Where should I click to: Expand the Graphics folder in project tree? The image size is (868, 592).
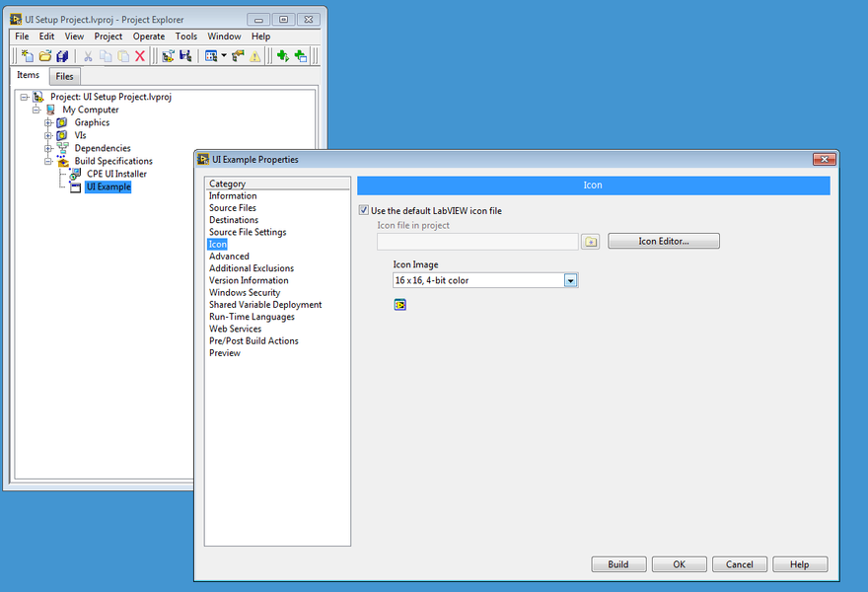[x=48, y=123]
